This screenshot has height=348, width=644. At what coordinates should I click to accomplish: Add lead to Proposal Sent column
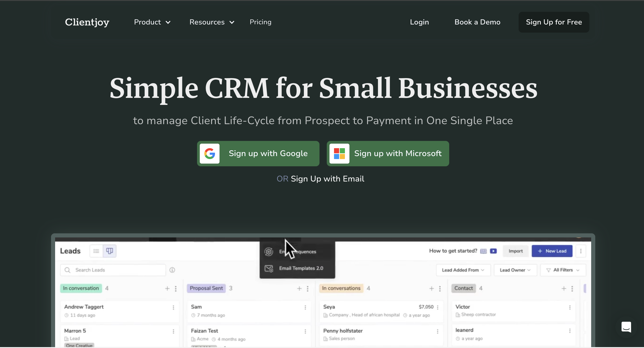299,289
